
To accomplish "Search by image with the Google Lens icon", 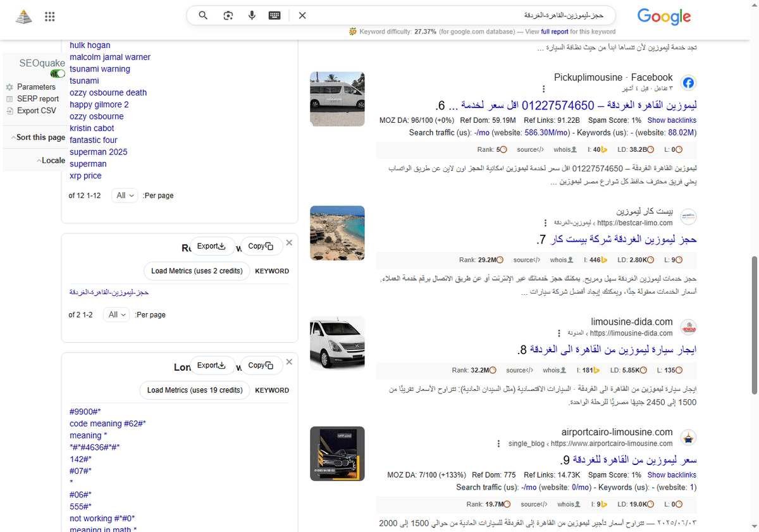I will pyautogui.click(x=227, y=15).
